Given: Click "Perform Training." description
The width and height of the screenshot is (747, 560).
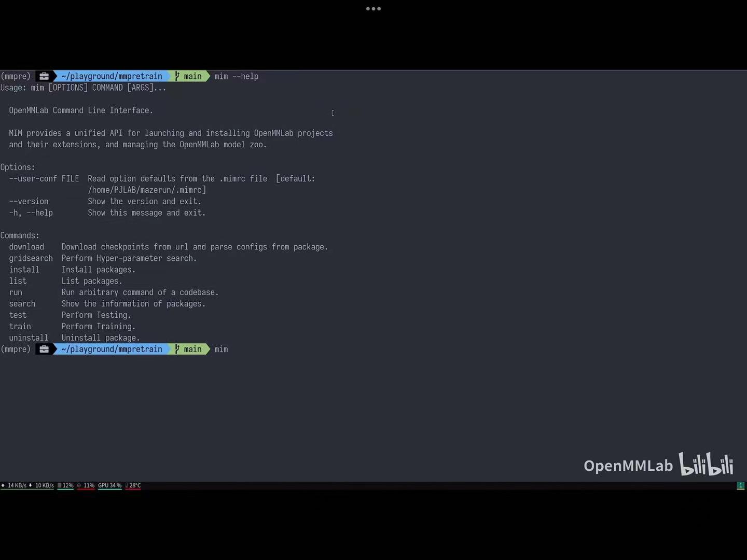Looking at the screenshot, I should tap(99, 327).
